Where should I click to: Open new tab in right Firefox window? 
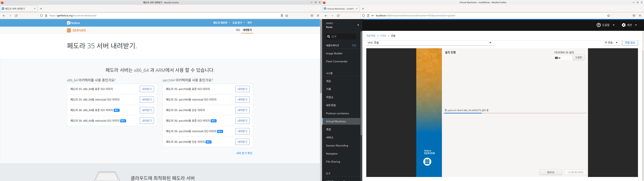[x=363, y=9]
